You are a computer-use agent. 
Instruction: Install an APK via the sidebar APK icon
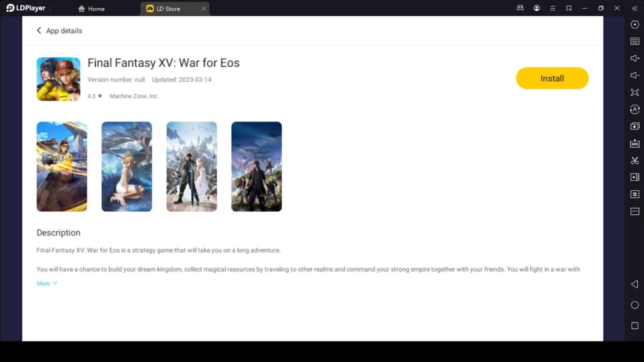(x=635, y=143)
